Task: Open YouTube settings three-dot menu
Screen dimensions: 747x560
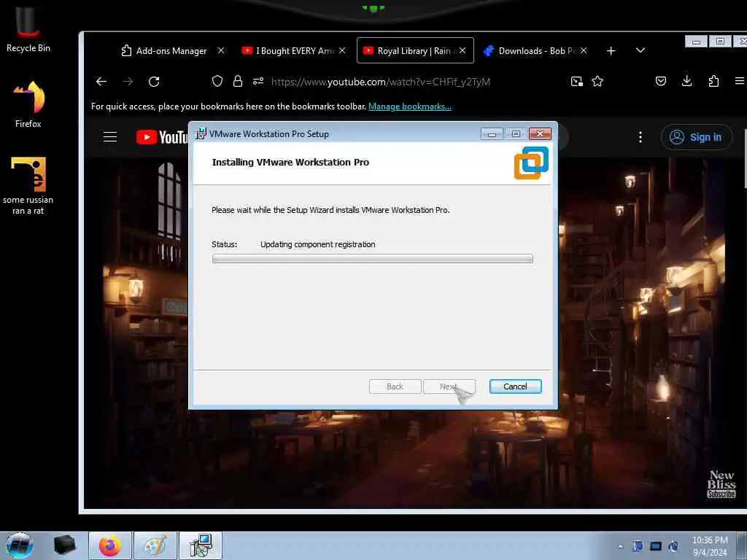Action: coord(640,137)
